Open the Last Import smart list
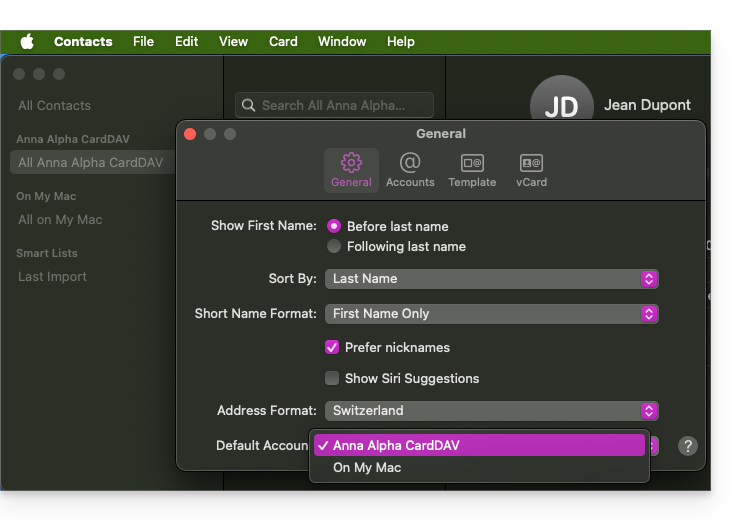 pyautogui.click(x=52, y=276)
